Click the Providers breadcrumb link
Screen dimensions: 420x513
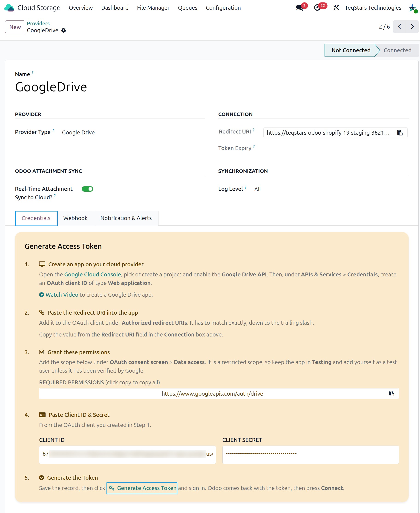point(38,23)
